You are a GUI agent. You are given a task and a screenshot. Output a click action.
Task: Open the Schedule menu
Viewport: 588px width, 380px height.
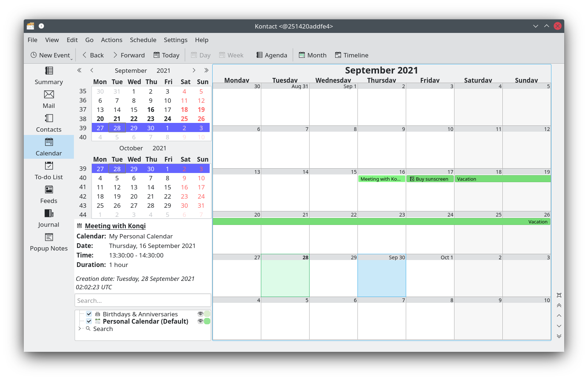click(143, 40)
